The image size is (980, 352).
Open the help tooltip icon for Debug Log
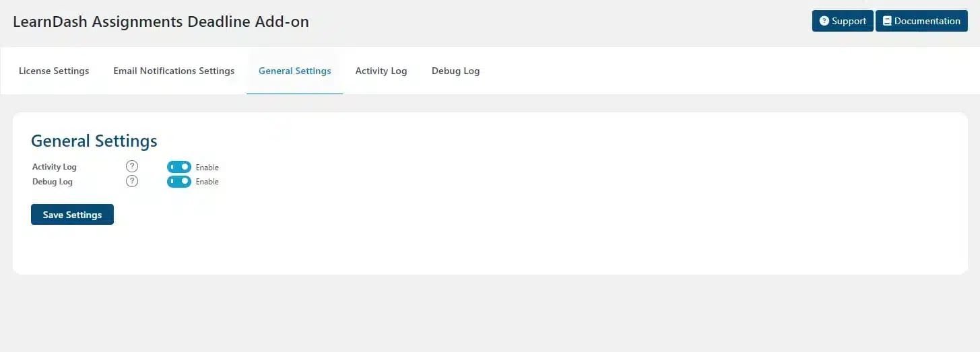[x=132, y=181]
